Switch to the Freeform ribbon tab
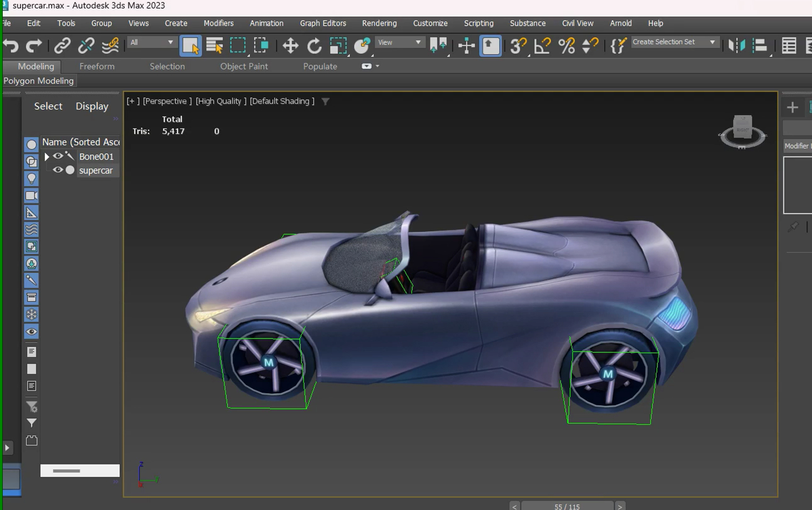This screenshot has width=812, height=510. coord(97,67)
